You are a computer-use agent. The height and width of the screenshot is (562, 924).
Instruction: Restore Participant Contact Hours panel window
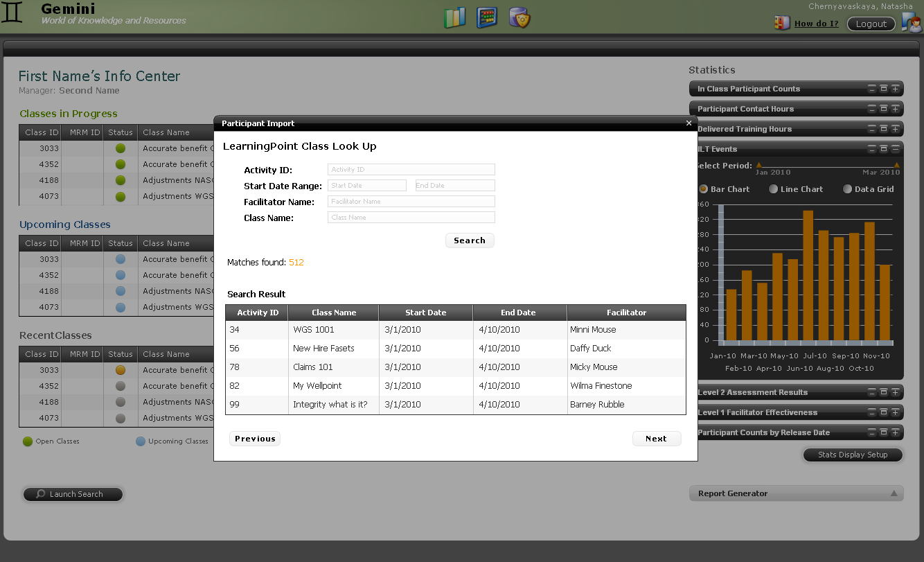coord(884,109)
